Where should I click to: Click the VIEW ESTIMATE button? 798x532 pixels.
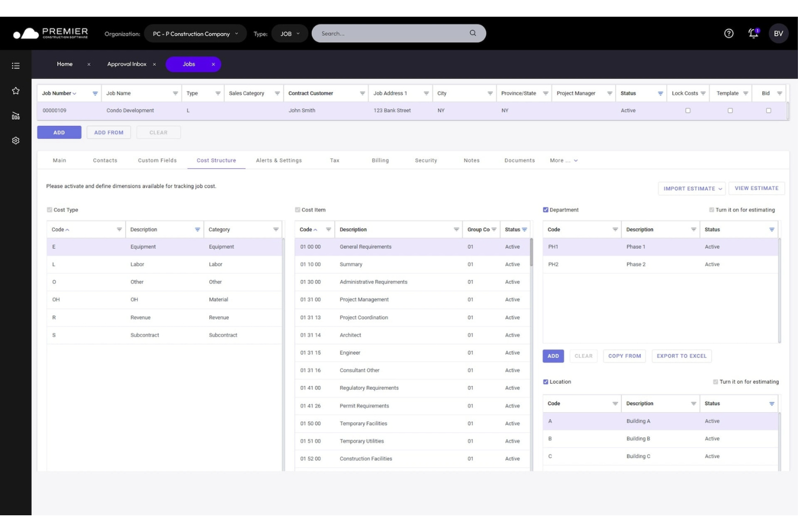[x=756, y=189]
